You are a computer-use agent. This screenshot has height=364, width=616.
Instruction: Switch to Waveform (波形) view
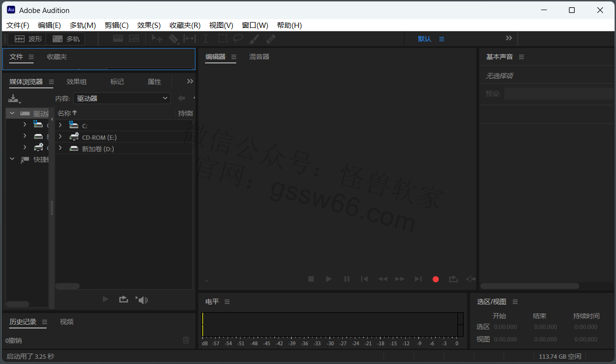click(27, 39)
